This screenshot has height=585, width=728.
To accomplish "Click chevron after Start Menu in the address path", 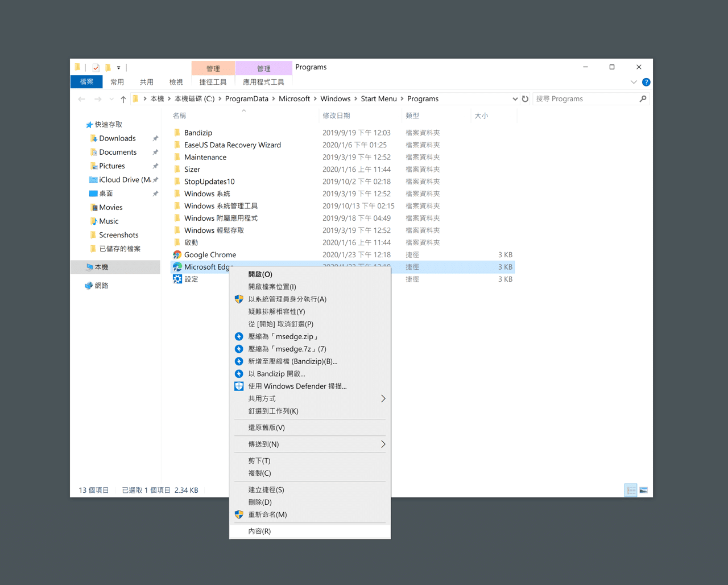I will point(402,99).
